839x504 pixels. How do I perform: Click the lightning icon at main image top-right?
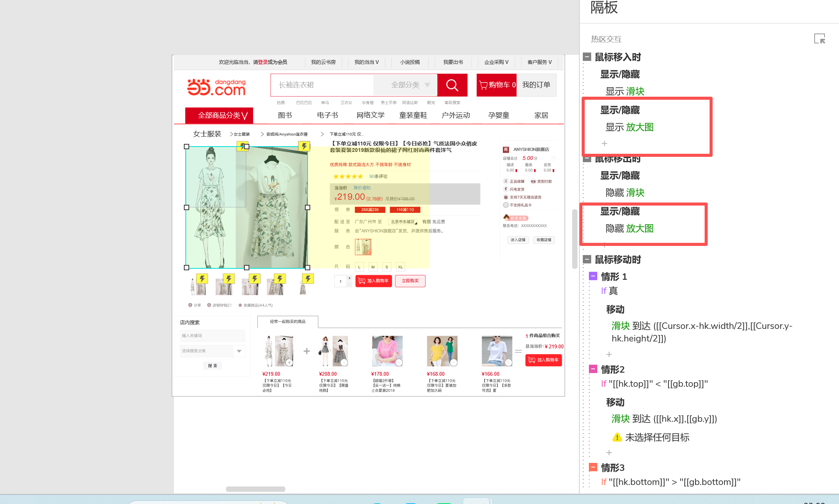(304, 146)
